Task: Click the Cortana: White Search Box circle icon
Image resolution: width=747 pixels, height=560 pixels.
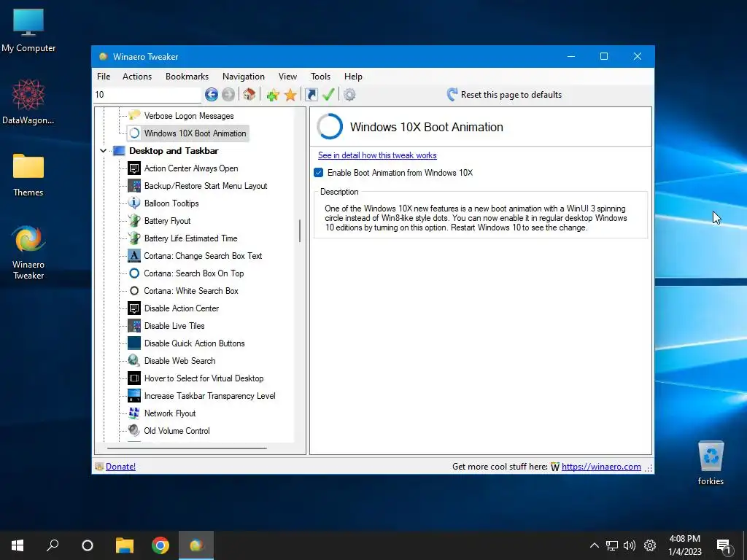Action: [134, 290]
